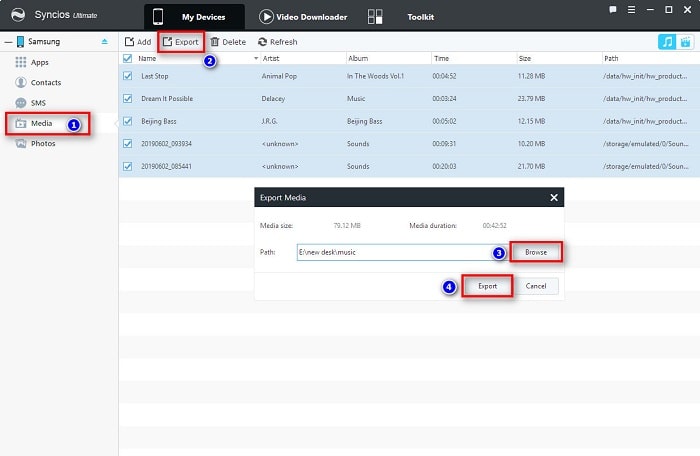The image size is (700, 456).
Task: Click the 'Animal Pop' artist cell
Action: (279, 76)
